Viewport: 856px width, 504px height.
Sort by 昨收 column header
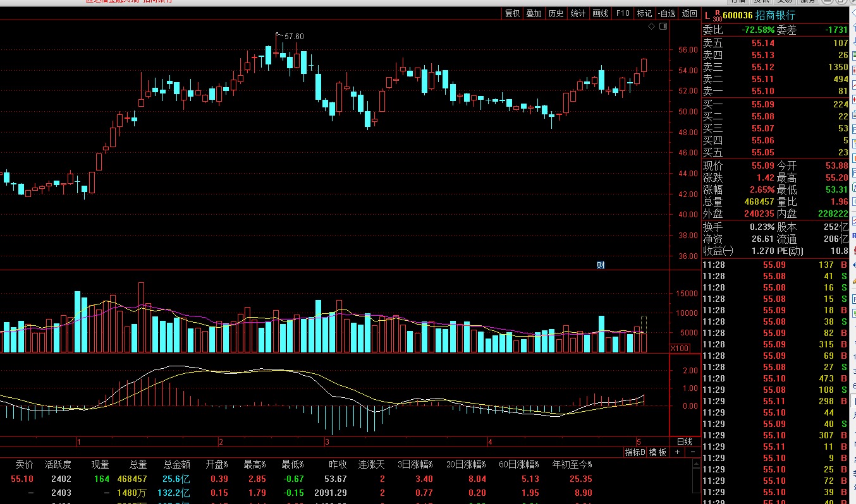[338, 464]
